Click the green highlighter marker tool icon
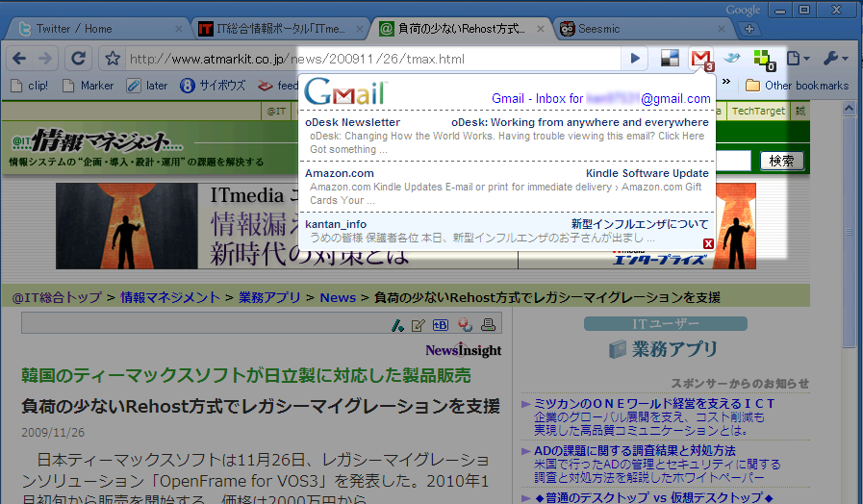Screen dimensions: 863x504 [x=396, y=326]
